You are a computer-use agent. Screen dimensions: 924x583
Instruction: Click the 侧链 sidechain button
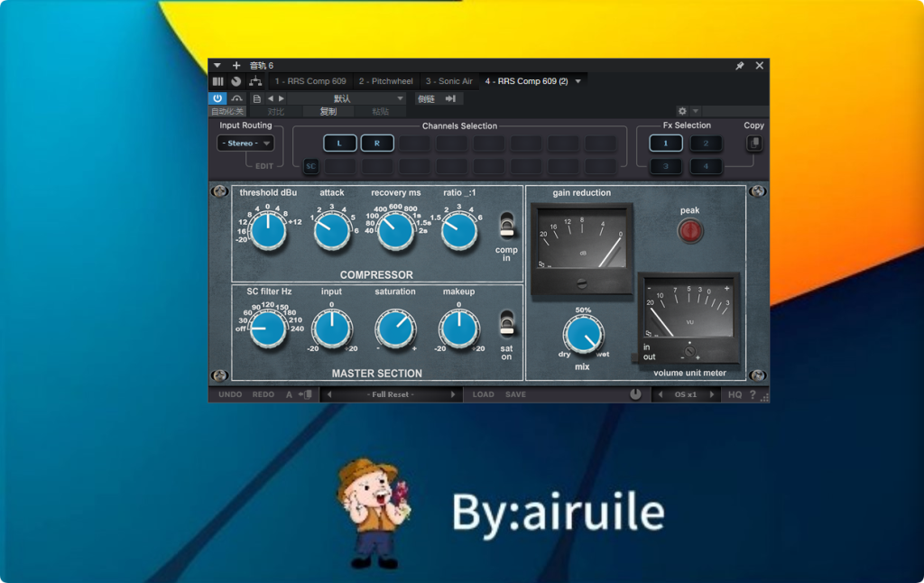[x=426, y=98]
